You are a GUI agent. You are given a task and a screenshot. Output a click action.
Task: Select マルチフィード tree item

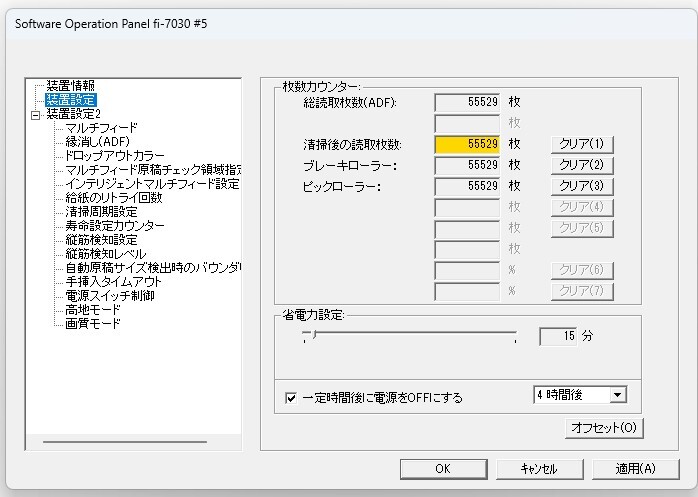[x=101, y=128]
